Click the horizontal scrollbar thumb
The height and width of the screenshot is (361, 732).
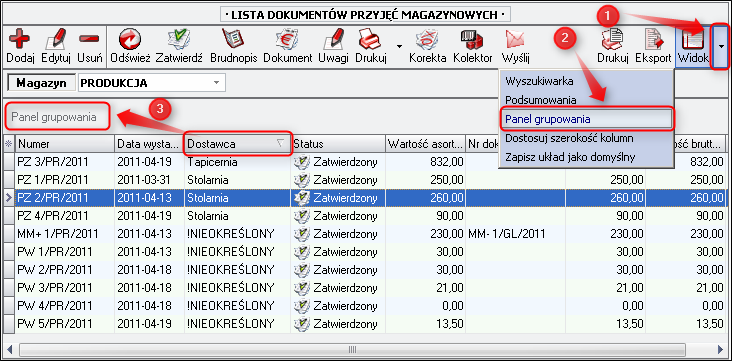point(352,349)
